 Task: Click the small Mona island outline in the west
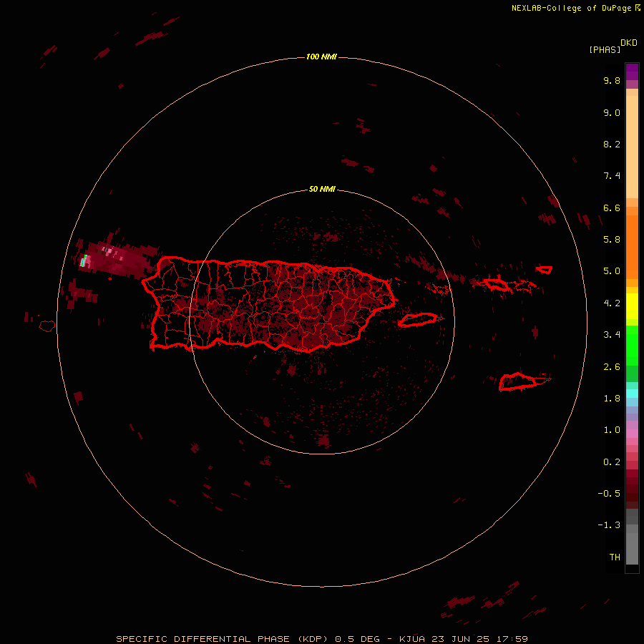[47, 326]
